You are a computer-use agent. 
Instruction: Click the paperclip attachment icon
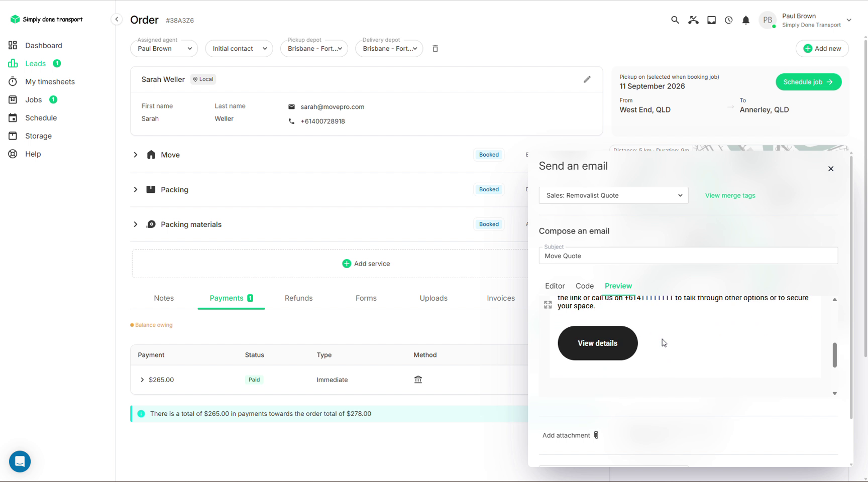tap(596, 435)
